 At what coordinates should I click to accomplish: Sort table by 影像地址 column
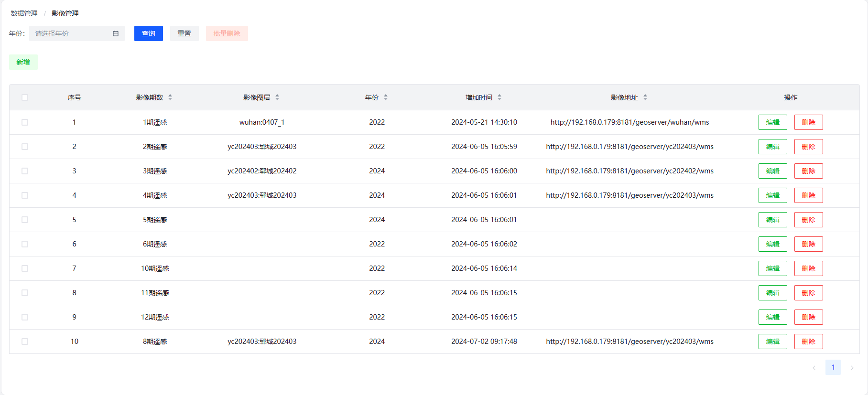645,97
